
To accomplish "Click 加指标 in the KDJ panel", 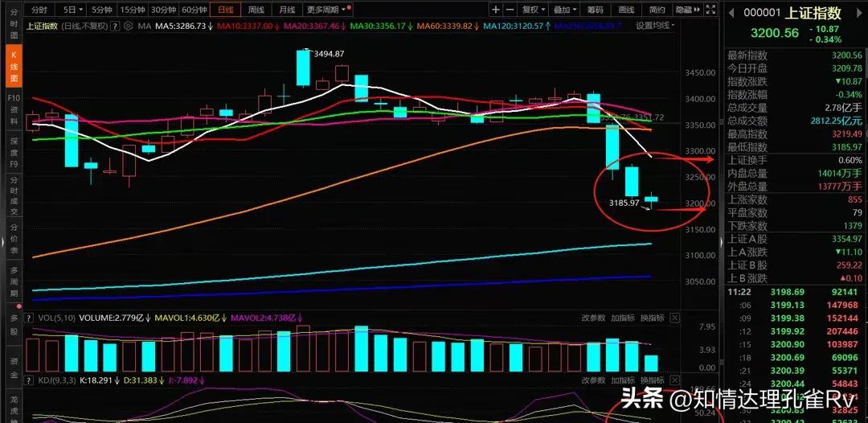I will point(623,380).
